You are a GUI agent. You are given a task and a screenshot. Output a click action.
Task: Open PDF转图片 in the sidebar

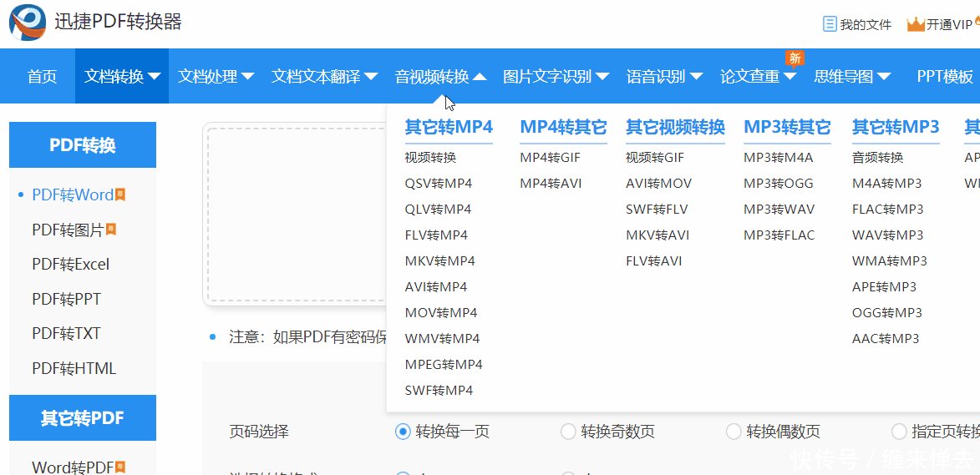point(68,230)
